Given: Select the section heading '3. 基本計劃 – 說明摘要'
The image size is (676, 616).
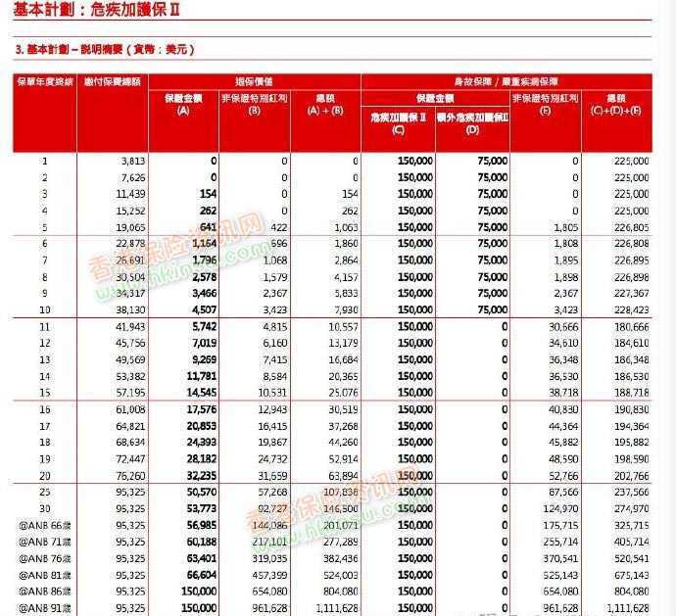Looking at the screenshot, I should pyautogui.click(x=105, y=50).
